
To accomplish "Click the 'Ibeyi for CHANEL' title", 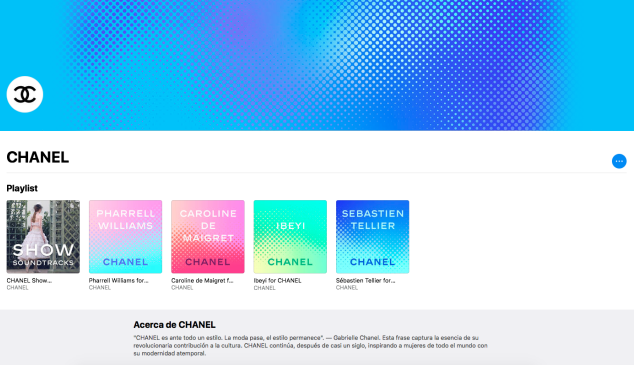I will [x=277, y=281].
